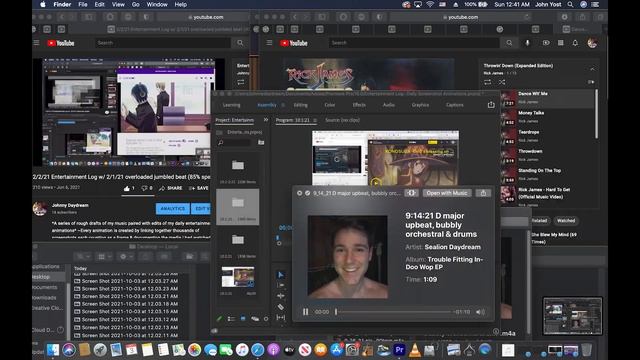Select the Premiere Selection arrow tool
This screenshot has height=360, width=640.
click(281, 275)
